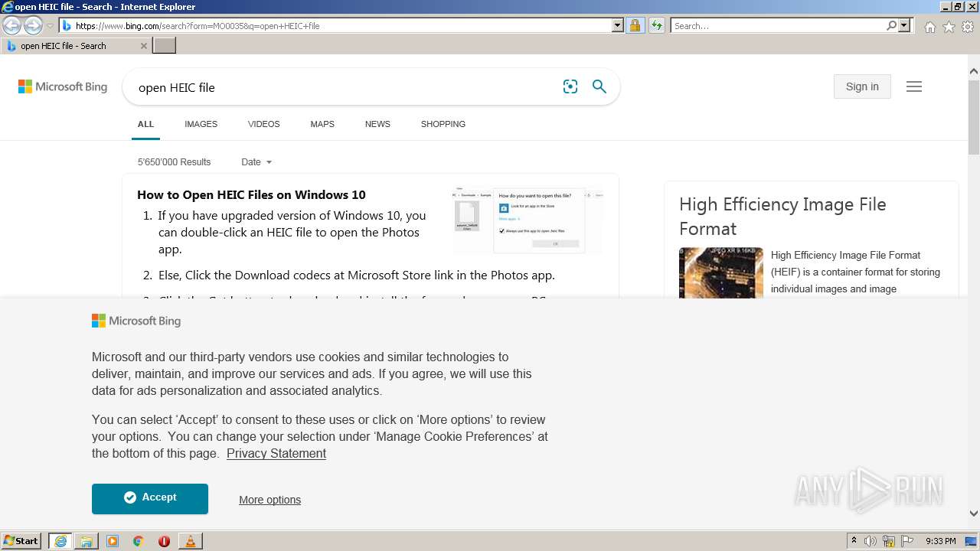Open the recent pages dropdown beside the forward arrow
This screenshot has height=551, width=980.
pos(51,26)
